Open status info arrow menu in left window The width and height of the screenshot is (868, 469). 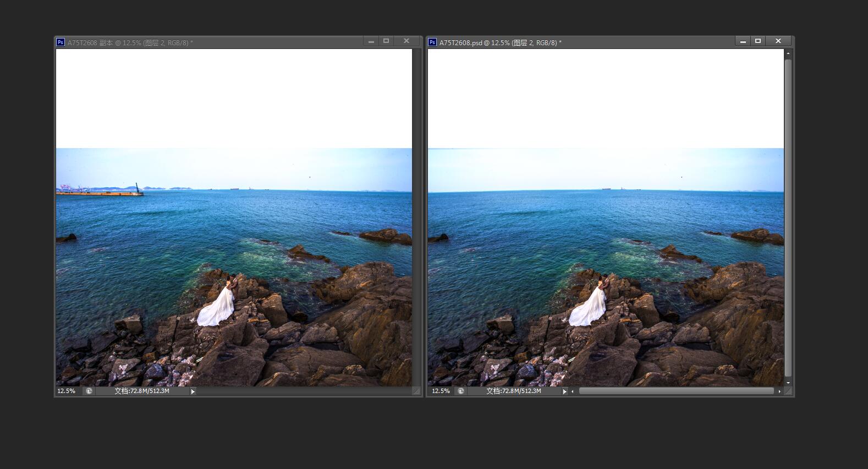[193, 391]
